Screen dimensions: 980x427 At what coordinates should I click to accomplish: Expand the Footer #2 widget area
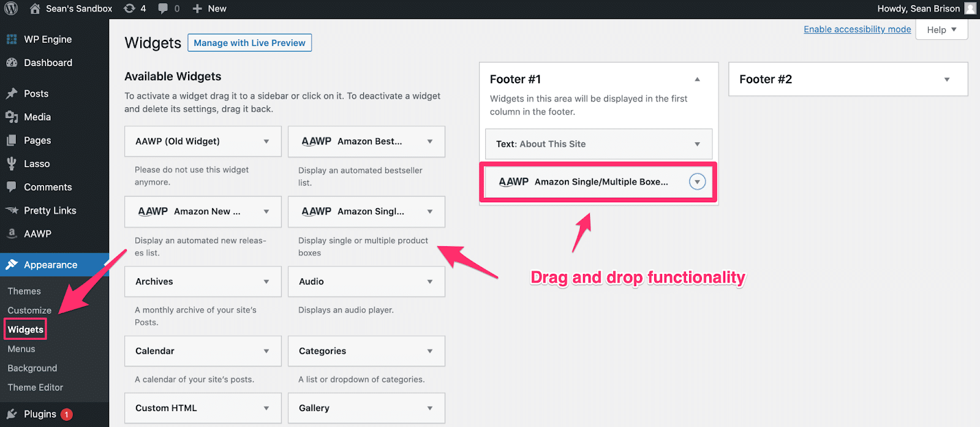(x=947, y=80)
